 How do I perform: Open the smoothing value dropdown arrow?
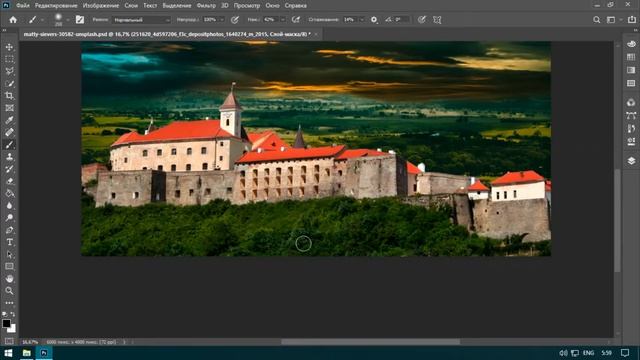click(362, 20)
